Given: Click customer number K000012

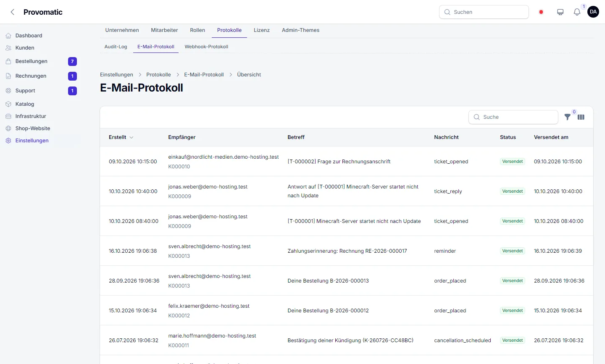Looking at the screenshot, I should [179, 316].
